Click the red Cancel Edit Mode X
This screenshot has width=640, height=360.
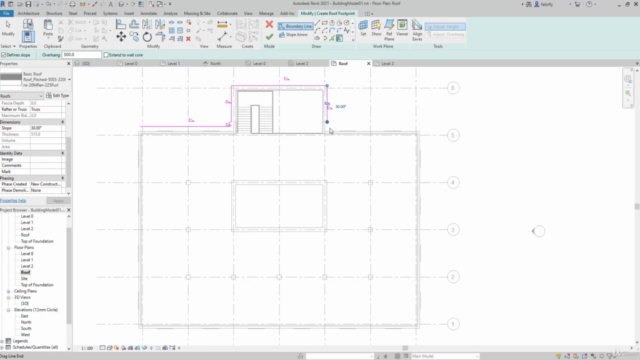pyautogui.click(x=269, y=24)
